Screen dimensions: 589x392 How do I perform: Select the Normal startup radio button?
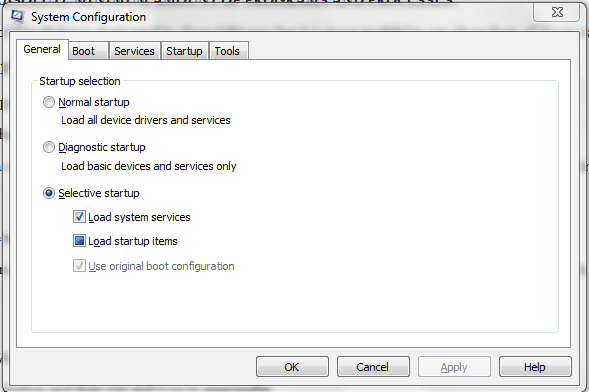coord(49,102)
